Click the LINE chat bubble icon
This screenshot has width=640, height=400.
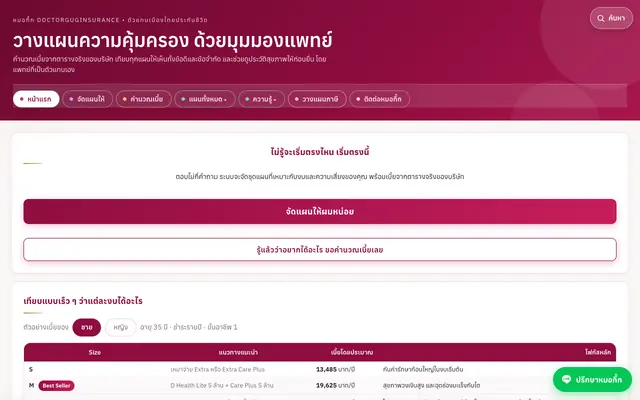pyautogui.click(x=566, y=380)
